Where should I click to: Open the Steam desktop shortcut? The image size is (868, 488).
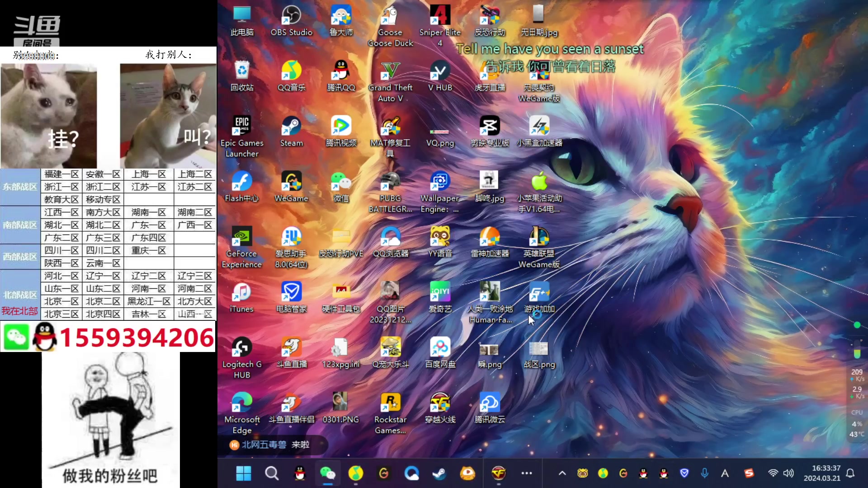pyautogui.click(x=292, y=131)
